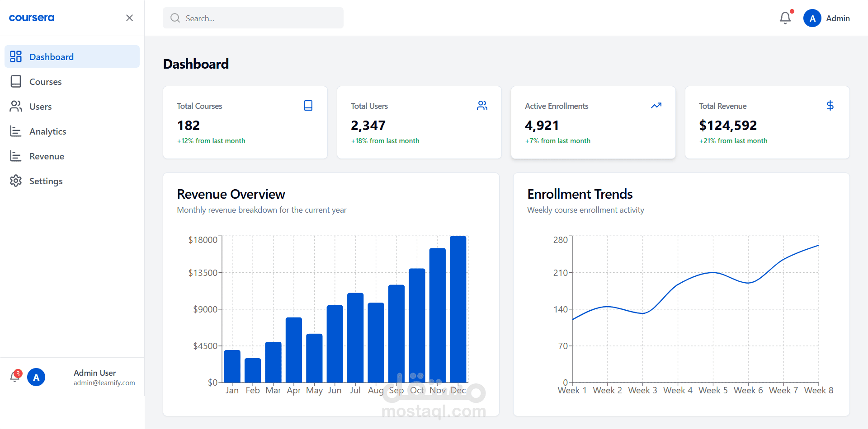The width and height of the screenshot is (868, 429).
Task: Click the December bar in Revenue Overview
Action: (458, 309)
